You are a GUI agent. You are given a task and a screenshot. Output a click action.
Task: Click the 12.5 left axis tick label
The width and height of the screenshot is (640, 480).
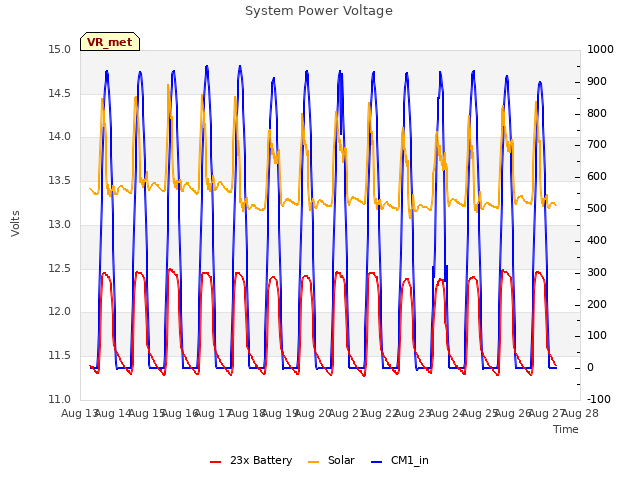[60, 269]
